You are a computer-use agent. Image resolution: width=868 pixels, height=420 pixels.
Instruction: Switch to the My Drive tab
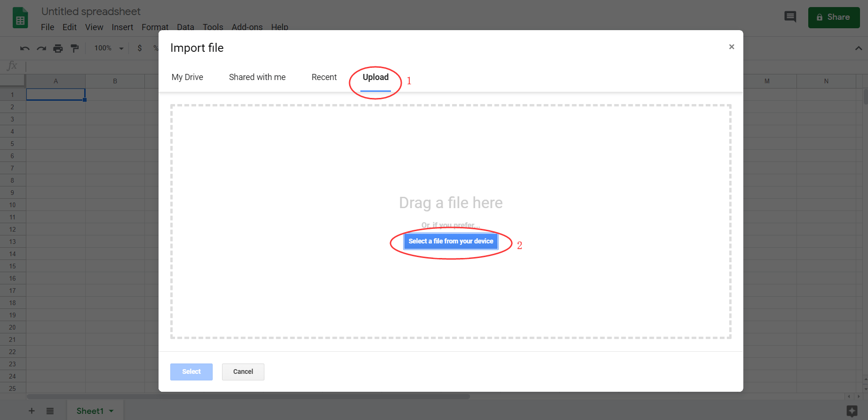coord(187,77)
